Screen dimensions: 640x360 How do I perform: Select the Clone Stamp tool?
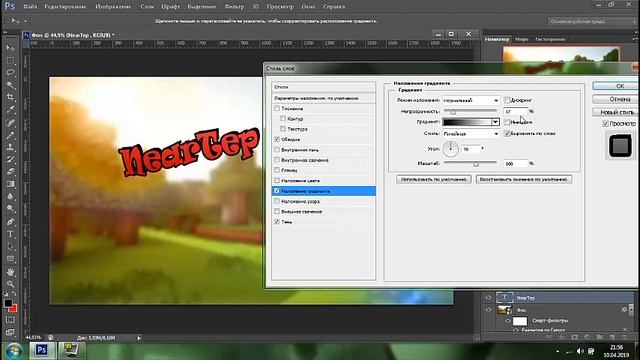pos(10,147)
